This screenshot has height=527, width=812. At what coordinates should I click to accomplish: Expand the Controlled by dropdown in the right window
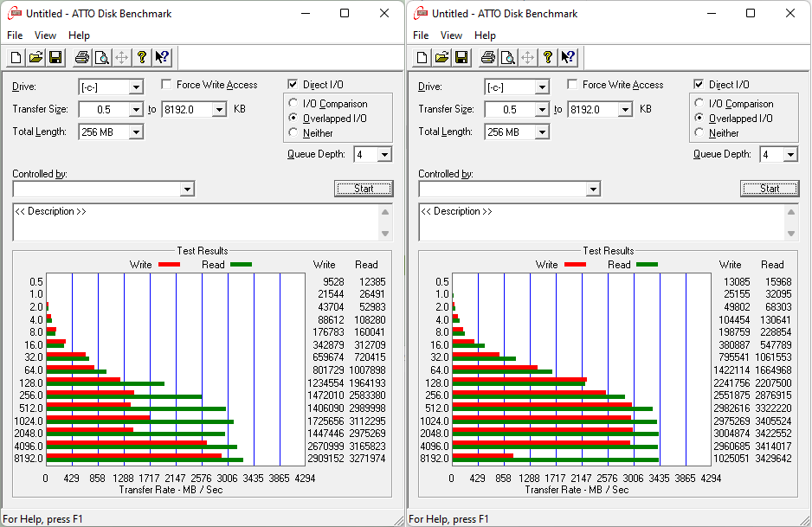pos(593,189)
